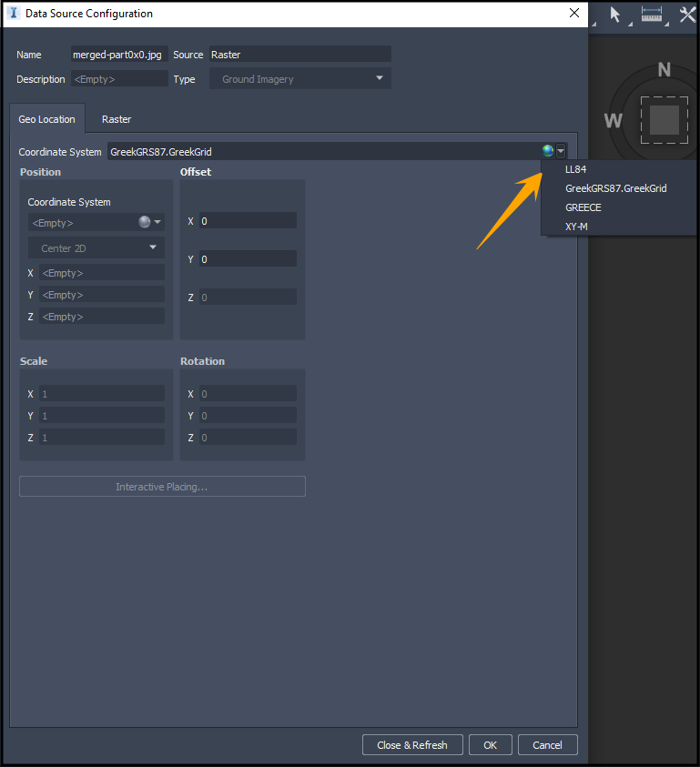The width and height of the screenshot is (700, 767).
Task: Click the Description field
Action: pos(119,79)
